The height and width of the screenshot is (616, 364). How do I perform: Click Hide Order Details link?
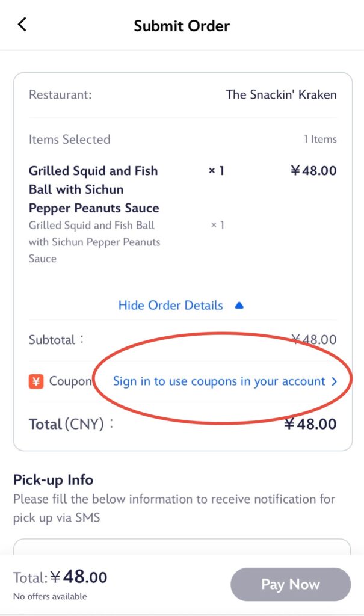pyautogui.click(x=171, y=305)
